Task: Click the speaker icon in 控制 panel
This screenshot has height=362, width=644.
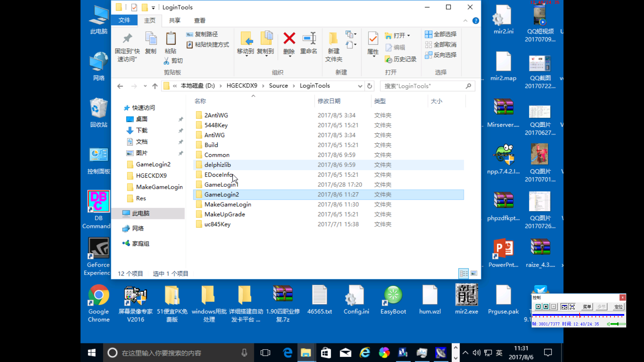Action: tap(608, 324)
